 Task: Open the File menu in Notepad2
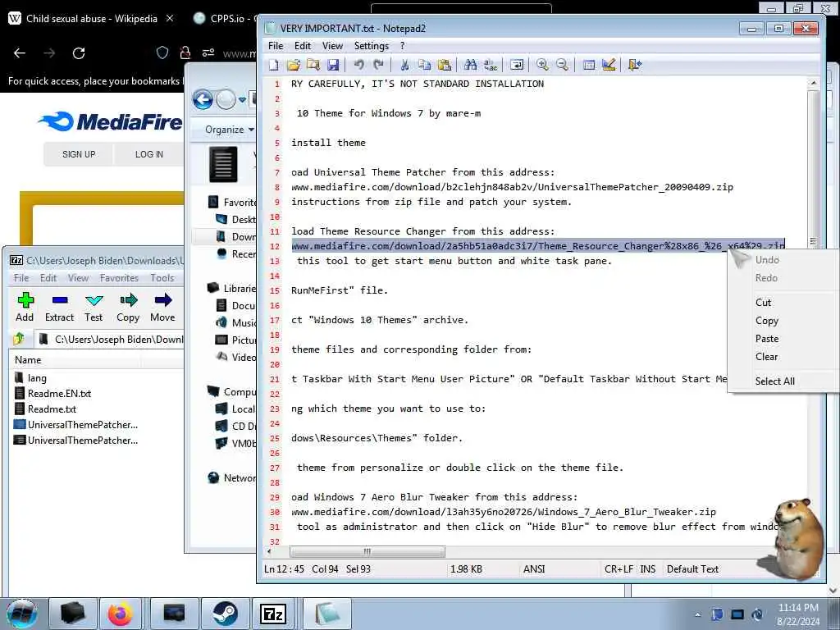[x=276, y=46]
